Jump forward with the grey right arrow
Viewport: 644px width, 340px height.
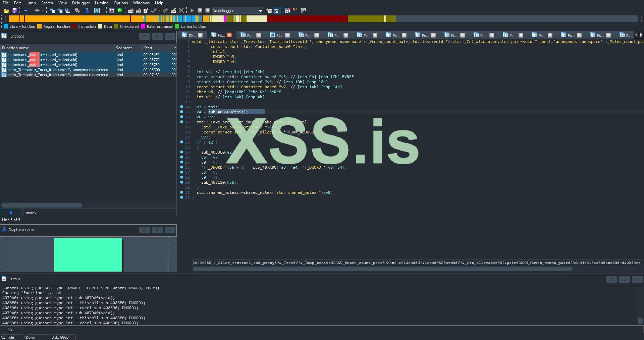pos(37,11)
